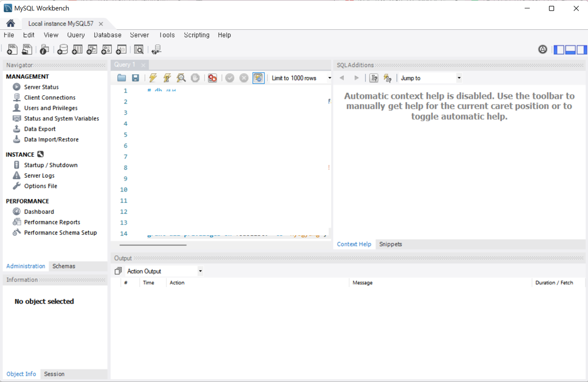Open Client Connections
Image resolution: width=588 pixels, height=382 pixels.
(50, 97)
